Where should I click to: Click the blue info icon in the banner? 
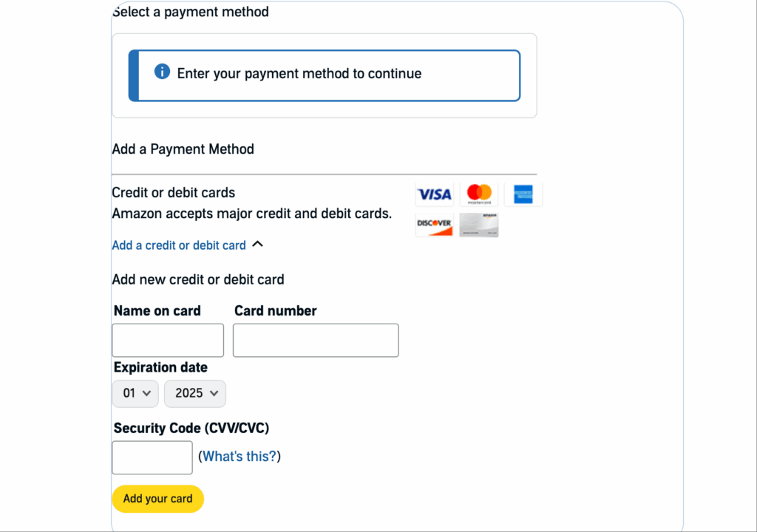coord(162,72)
